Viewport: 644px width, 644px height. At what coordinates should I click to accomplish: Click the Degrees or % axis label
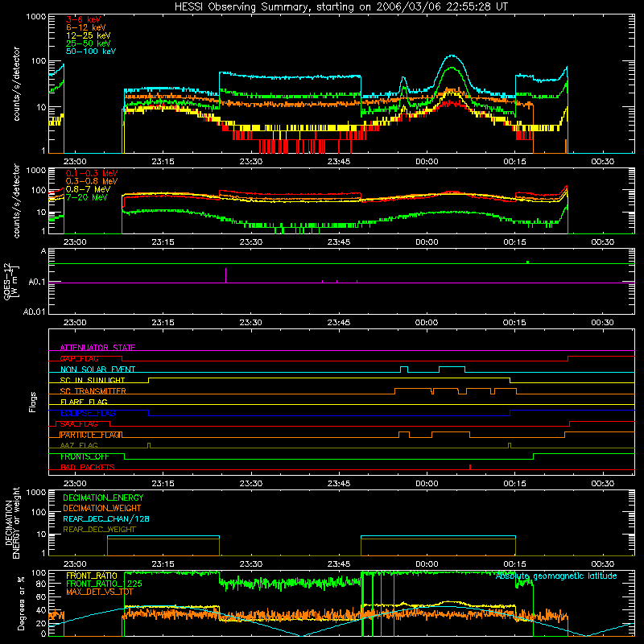[21, 604]
